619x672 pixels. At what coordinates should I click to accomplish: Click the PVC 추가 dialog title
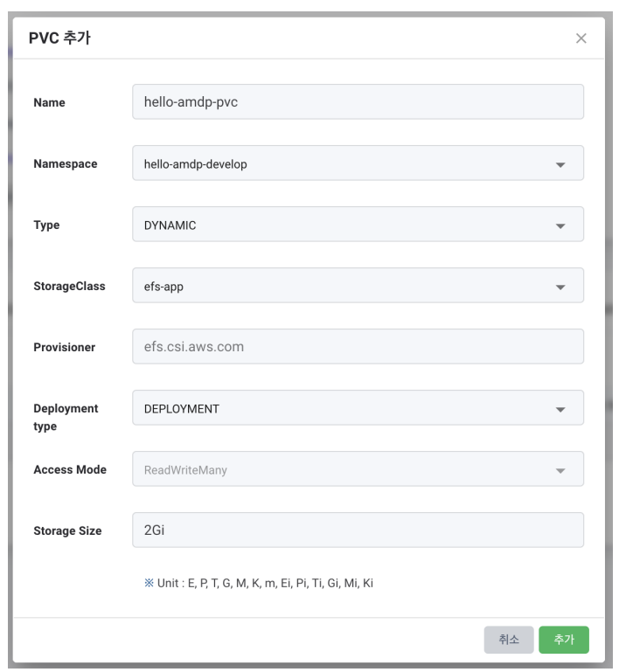click(x=59, y=38)
